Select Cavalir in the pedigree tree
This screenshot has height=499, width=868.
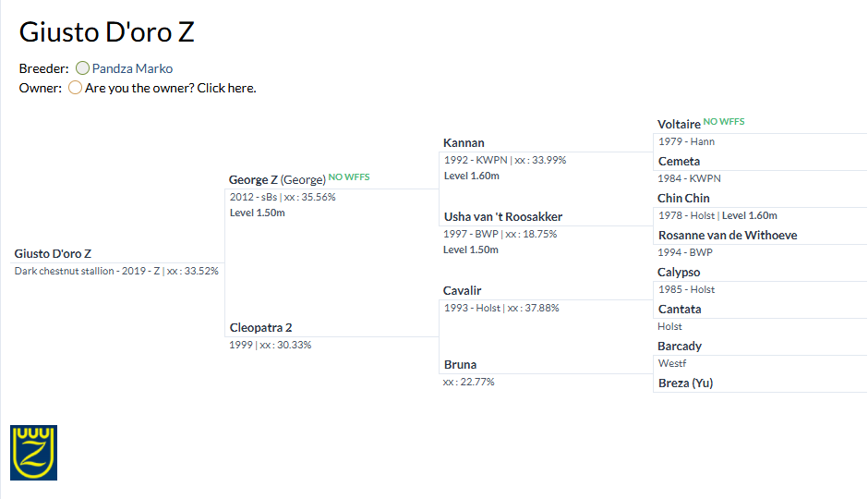[463, 290]
